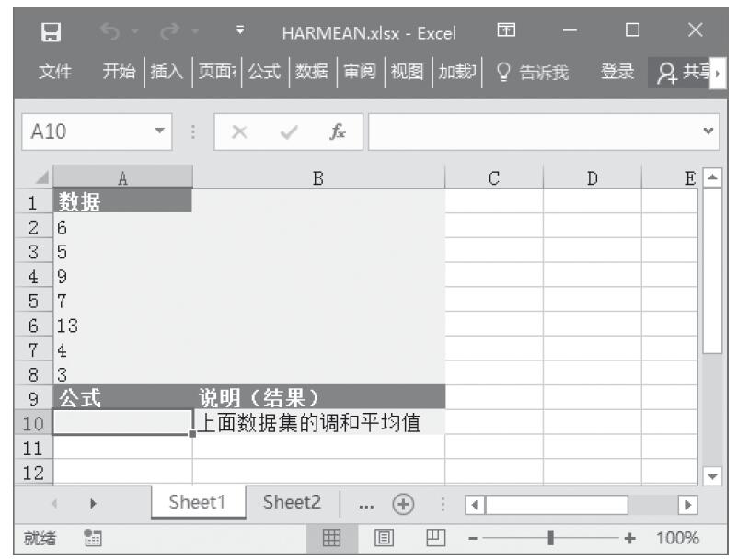The image size is (737, 560).
Task: Open Customize Quick Access Toolbar dropdown
Action: 239,34
